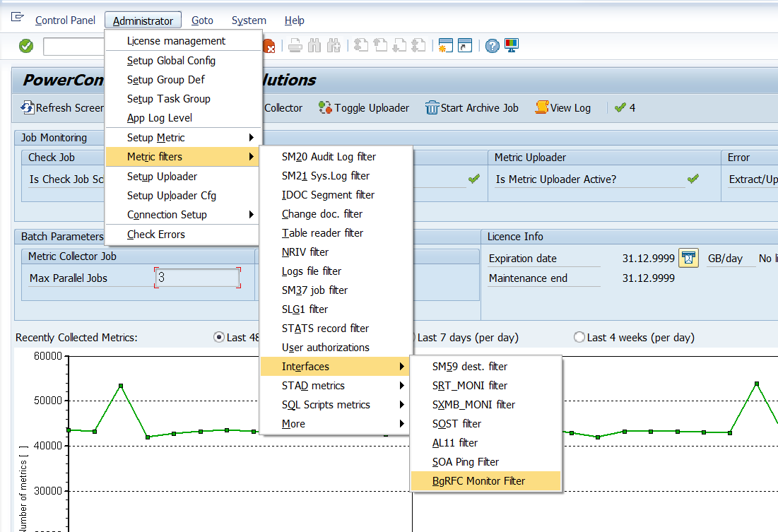
Task: Click the Help question mark icon
Action: pyautogui.click(x=493, y=46)
